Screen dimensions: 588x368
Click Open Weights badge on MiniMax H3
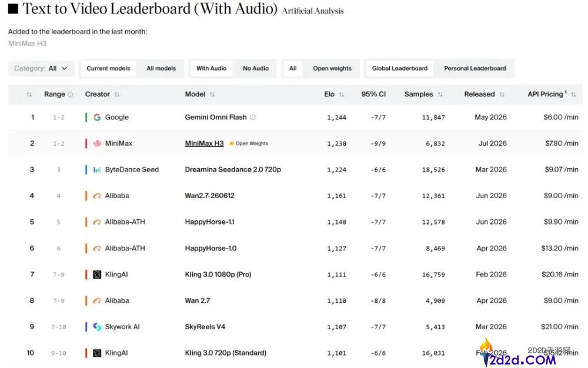249,143
